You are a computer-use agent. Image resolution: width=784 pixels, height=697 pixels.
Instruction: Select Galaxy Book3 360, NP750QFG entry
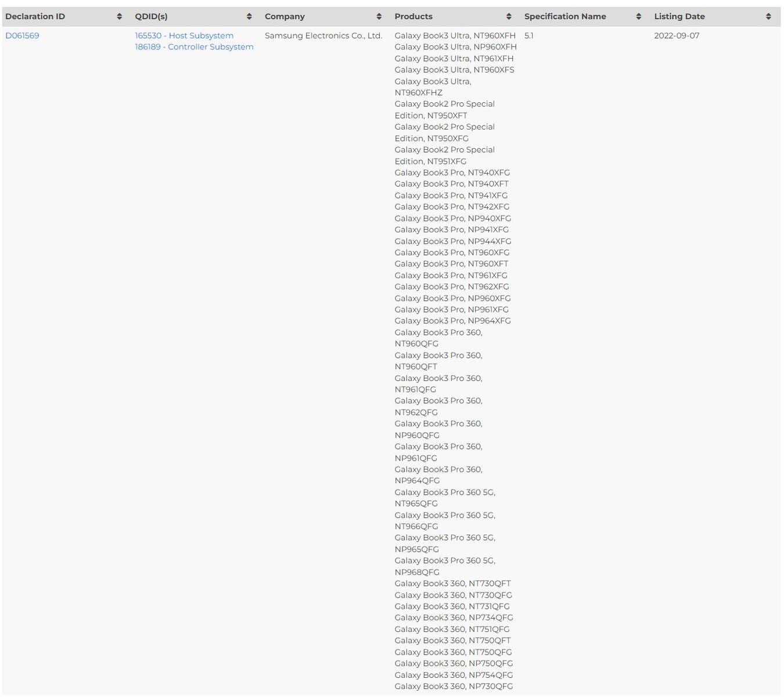(x=454, y=664)
